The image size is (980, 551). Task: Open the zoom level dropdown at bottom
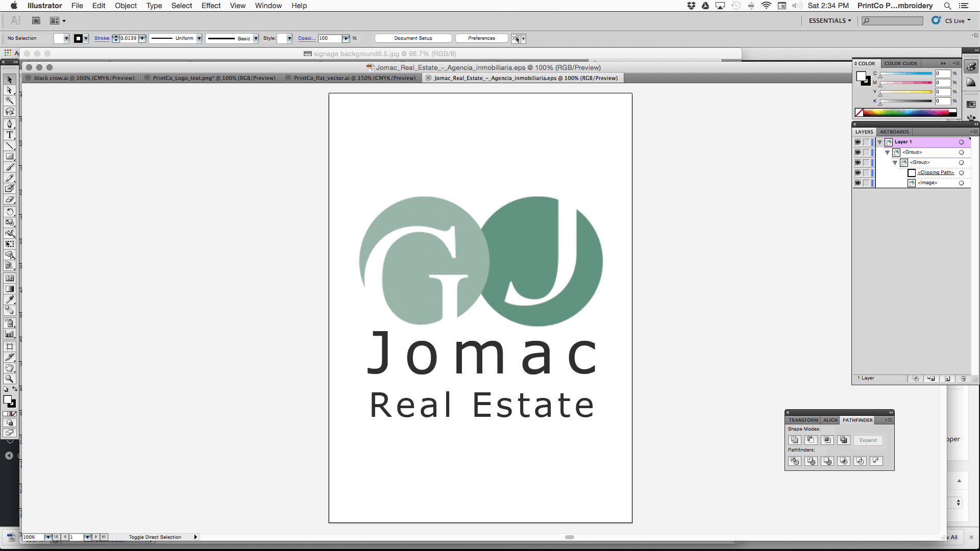[48, 537]
